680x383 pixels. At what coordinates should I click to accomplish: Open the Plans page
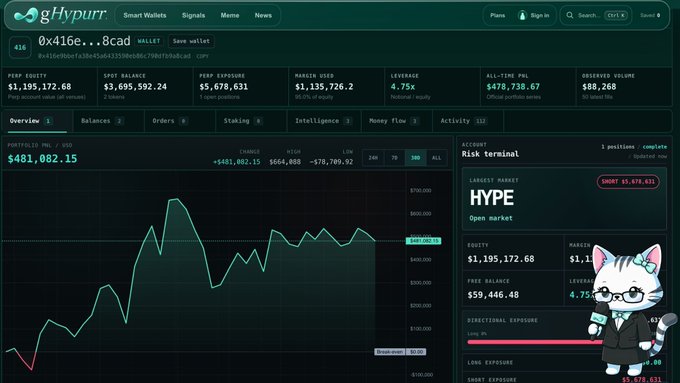click(497, 15)
